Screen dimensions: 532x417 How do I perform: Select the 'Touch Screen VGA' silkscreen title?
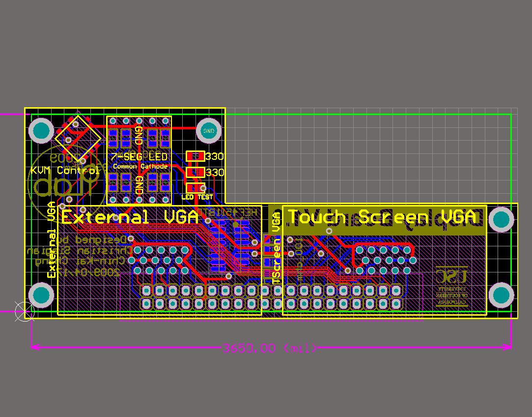pos(382,217)
